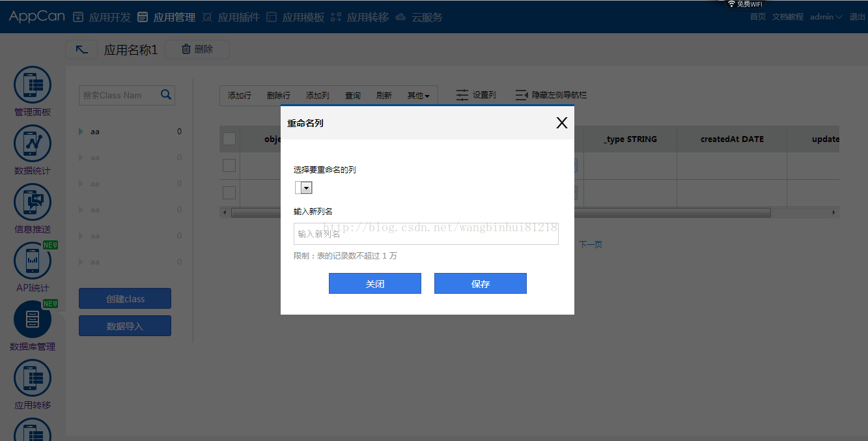Click the 关闭 button

pyautogui.click(x=375, y=283)
